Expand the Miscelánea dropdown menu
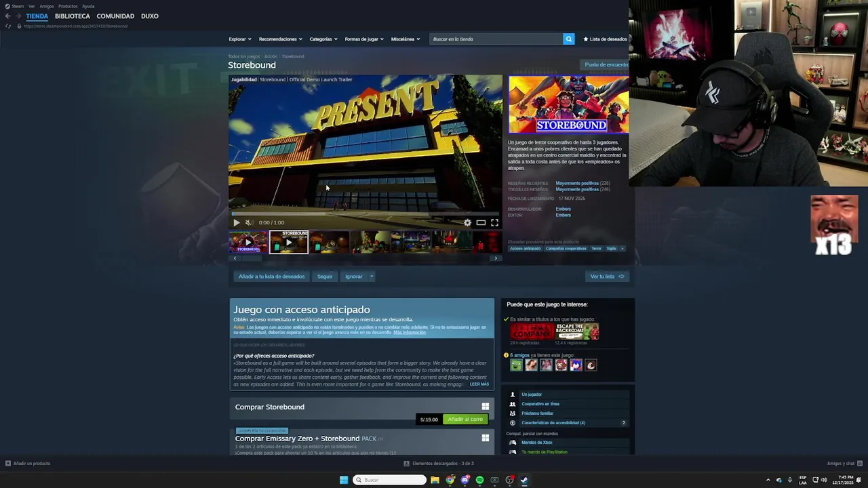Image resolution: width=868 pixels, height=488 pixels. coord(405,39)
